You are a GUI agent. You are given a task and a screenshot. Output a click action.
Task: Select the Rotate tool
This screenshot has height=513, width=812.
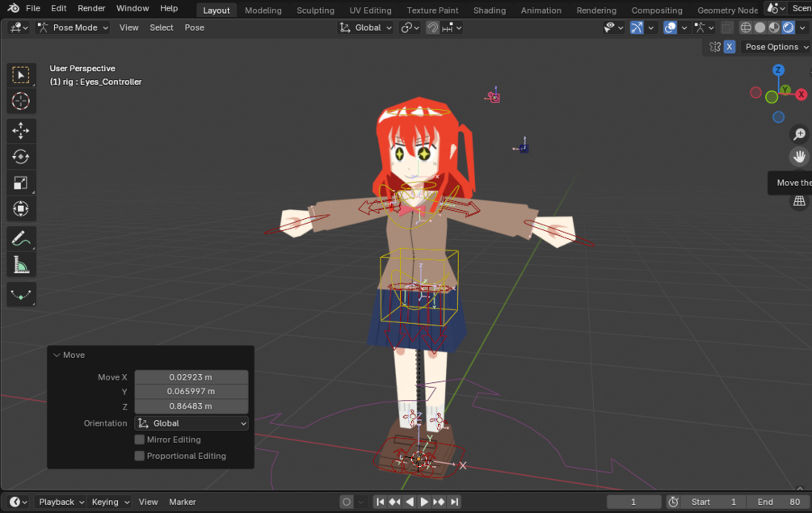click(x=21, y=157)
